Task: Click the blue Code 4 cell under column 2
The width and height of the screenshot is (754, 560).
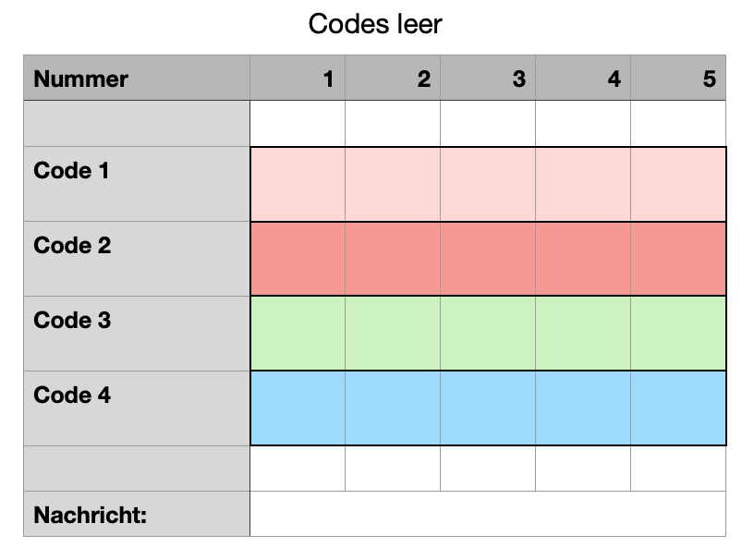Action: 393,408
